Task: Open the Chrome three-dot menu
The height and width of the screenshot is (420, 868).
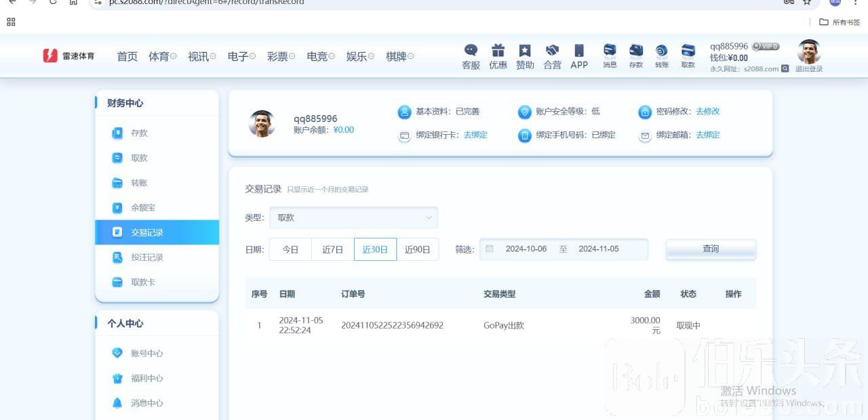Action: click(856, 2)
